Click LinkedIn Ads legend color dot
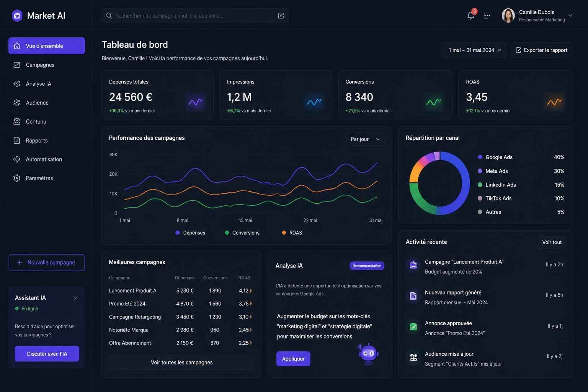Screen dimensions: 588x392 coord(480,185)
